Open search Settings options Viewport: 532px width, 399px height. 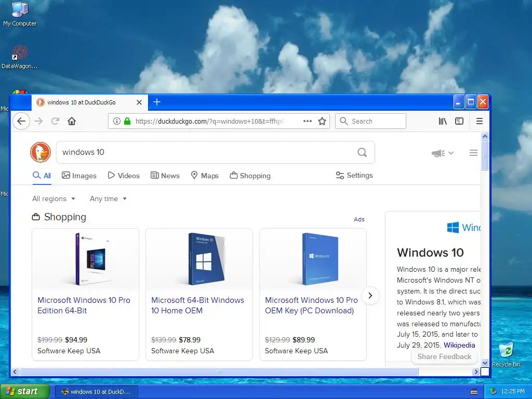(x=354, y=176)
